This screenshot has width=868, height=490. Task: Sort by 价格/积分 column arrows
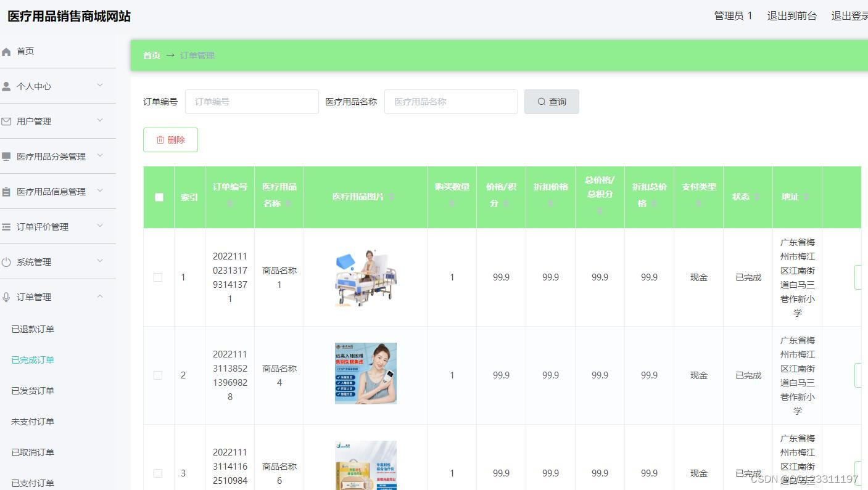click(x=506, y=203)
